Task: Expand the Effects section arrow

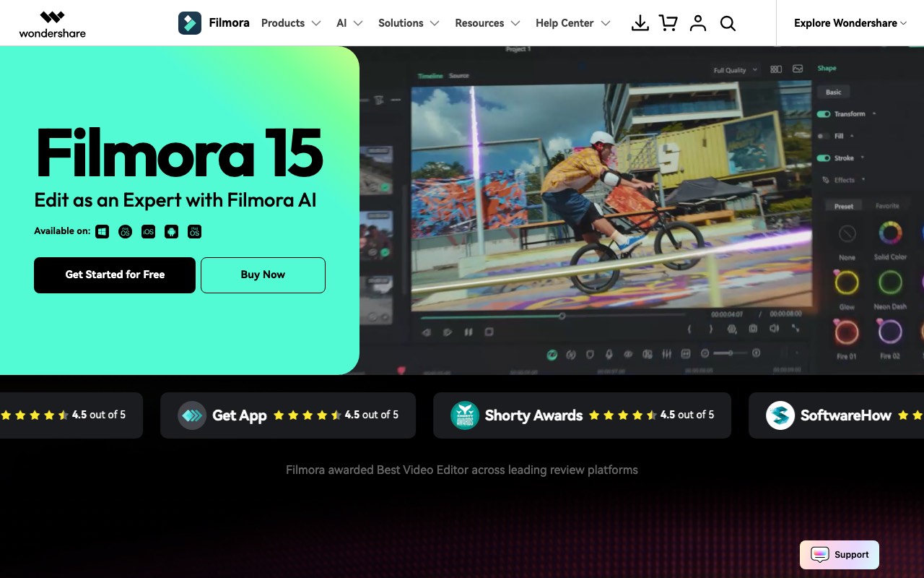Action: point(863,180)
